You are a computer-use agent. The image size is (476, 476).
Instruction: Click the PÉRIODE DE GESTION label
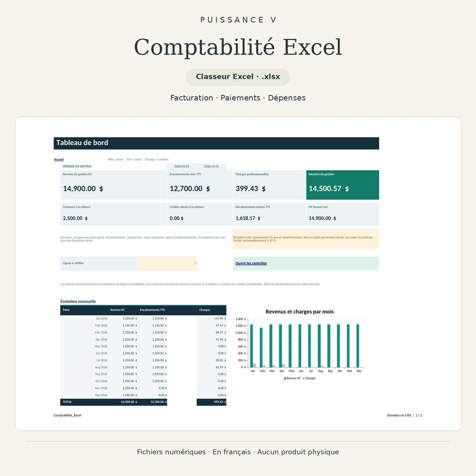point(77,167)
